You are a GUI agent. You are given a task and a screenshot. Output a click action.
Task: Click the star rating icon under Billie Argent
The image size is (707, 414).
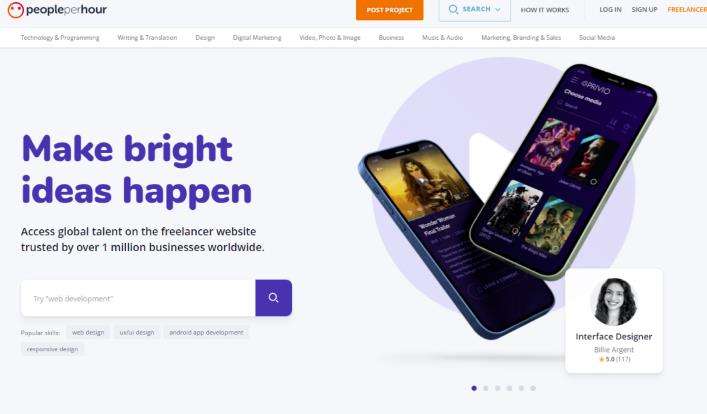601,359
